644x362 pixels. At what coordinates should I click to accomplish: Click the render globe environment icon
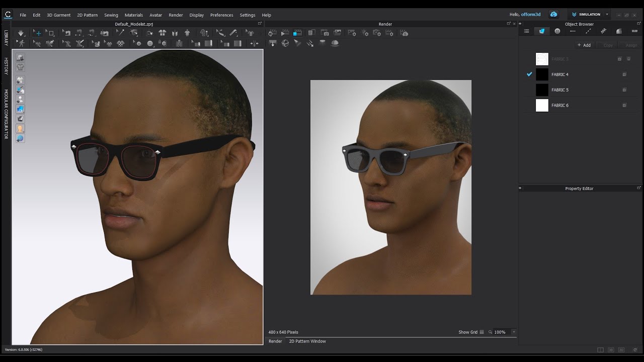[285, 43]
